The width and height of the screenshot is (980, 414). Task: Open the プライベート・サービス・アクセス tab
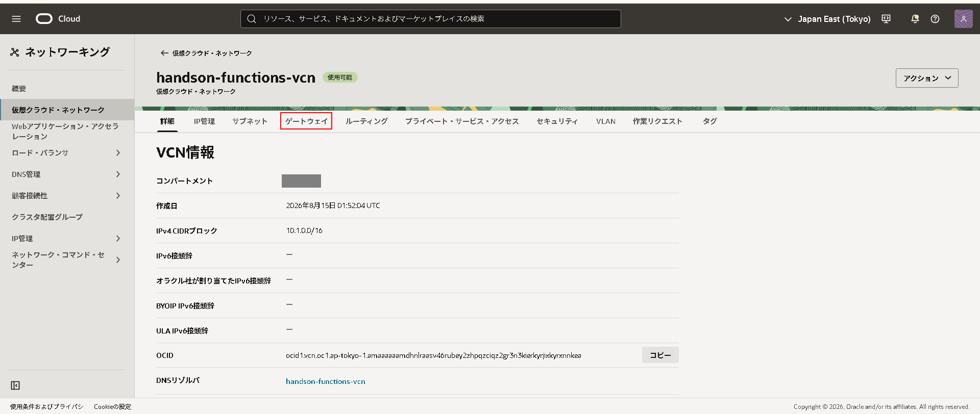pos(462,121)
